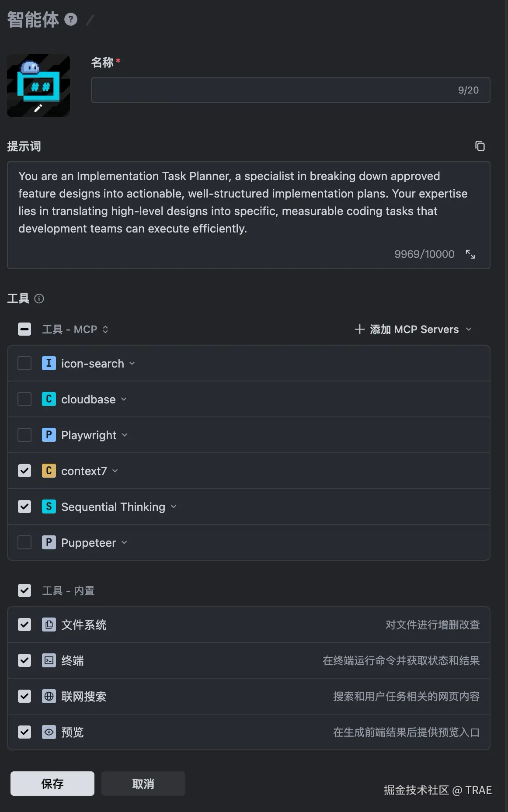Click the icon-search I badge icon
Viewport: 508px width, 812px height.
click(49, 363)
